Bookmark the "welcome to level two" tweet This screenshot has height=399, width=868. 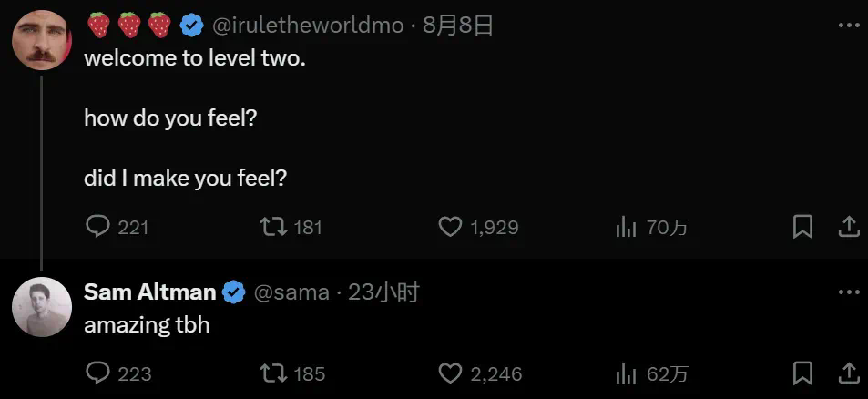(802, 227)
